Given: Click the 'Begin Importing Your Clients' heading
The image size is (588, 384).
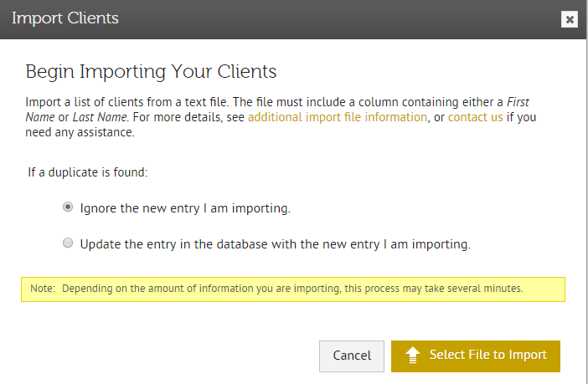Looking at the screenshot, I should point(151,71).
